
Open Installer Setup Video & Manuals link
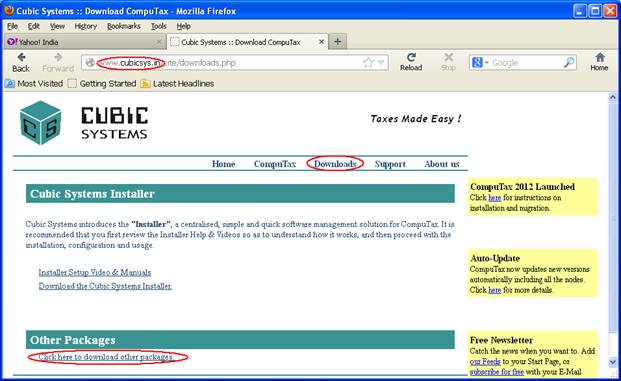click(x=95, y=272)
